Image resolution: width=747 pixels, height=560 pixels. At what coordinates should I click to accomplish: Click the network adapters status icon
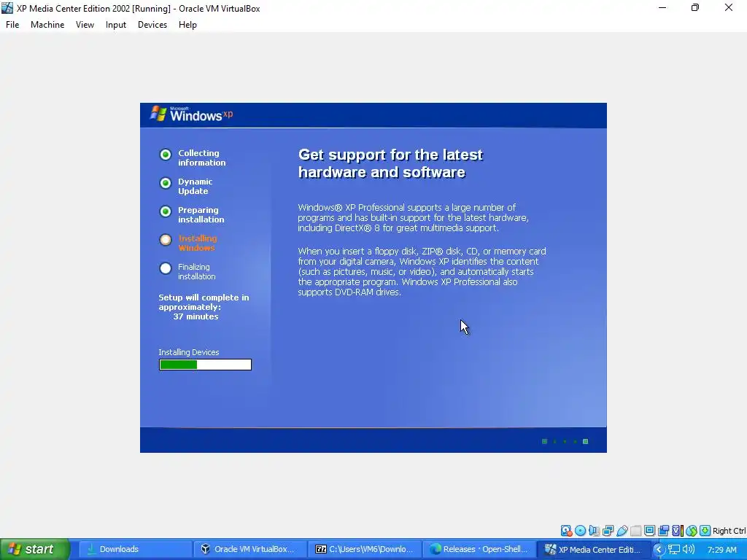point(608,531)
